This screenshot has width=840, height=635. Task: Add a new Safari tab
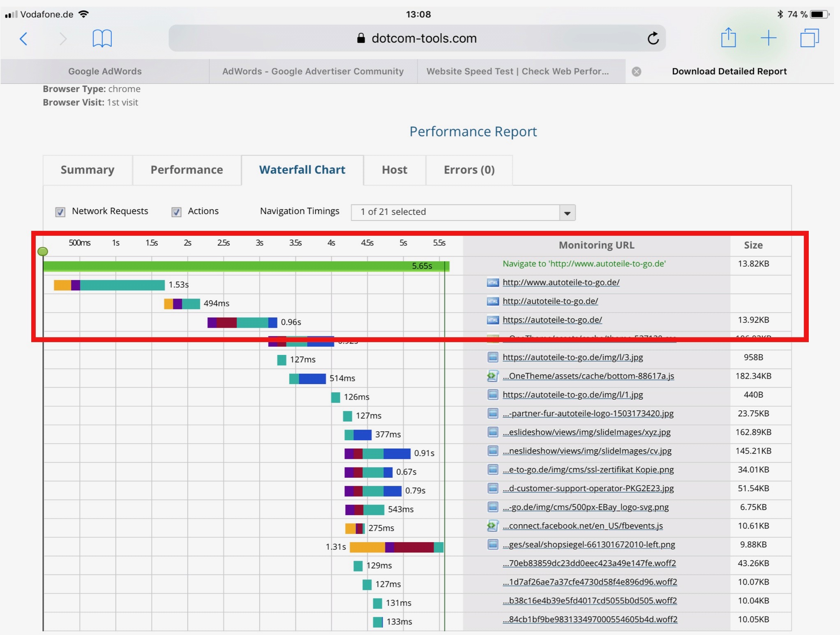click(768, 38)
